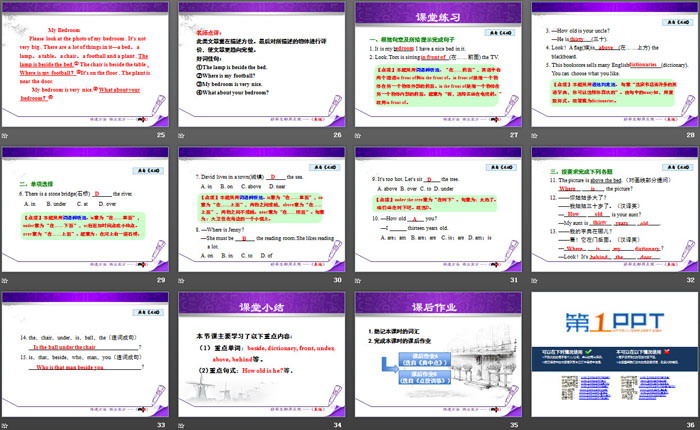The image size is (700, 430).
Task: Click slide number label '34'
Action: click(338, 425)
